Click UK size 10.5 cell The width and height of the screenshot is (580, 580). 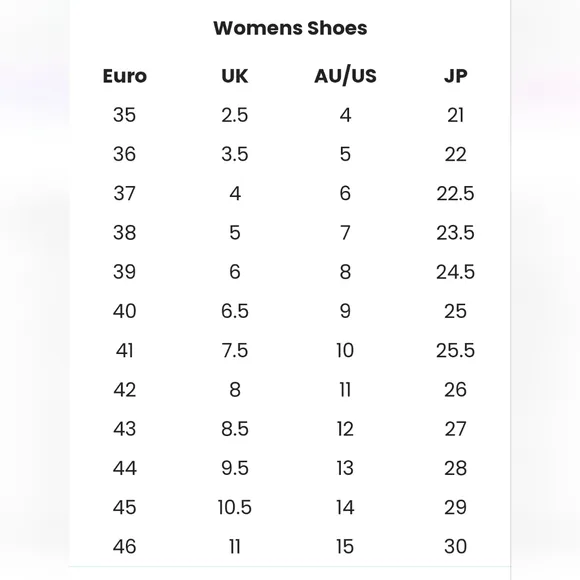click(x=235, y=507)
